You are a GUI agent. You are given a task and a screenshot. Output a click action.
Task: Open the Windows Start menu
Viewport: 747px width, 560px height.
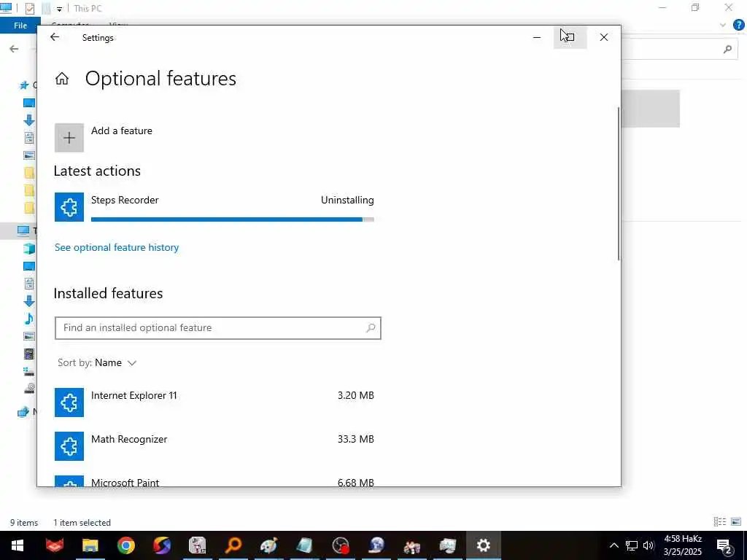click(x=18, y=545)
